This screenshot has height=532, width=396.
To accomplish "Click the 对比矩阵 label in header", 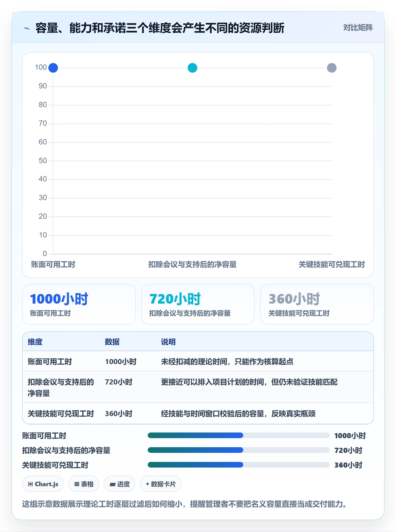I will 358,27.
